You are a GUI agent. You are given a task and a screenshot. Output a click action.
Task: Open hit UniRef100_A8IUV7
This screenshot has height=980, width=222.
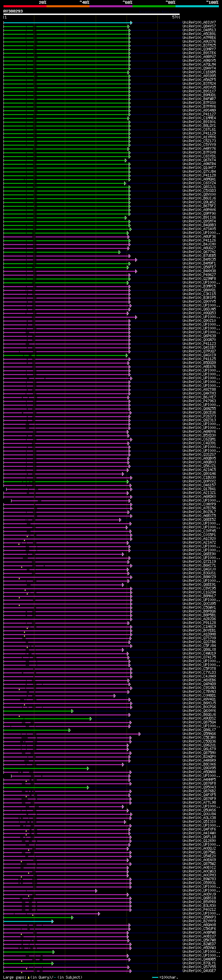(x=199, y=23)
